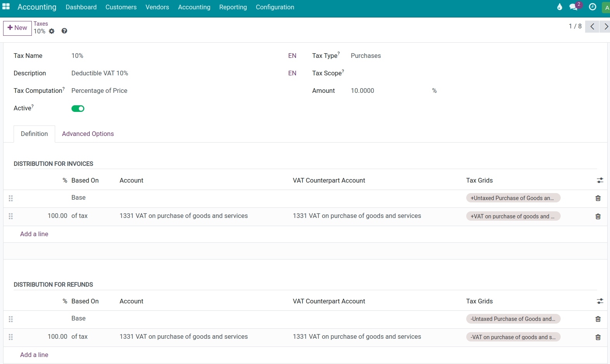Open the Accounting menu item next to Vendors

194,7
